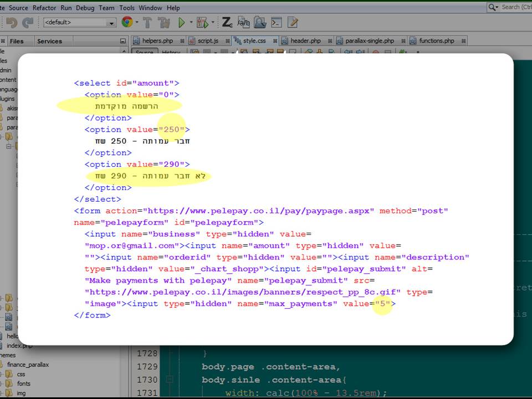This screenshot has width=532, height=399.
Task: Open the Window menu
Action: pyautogui.click(x=150, y=8)
